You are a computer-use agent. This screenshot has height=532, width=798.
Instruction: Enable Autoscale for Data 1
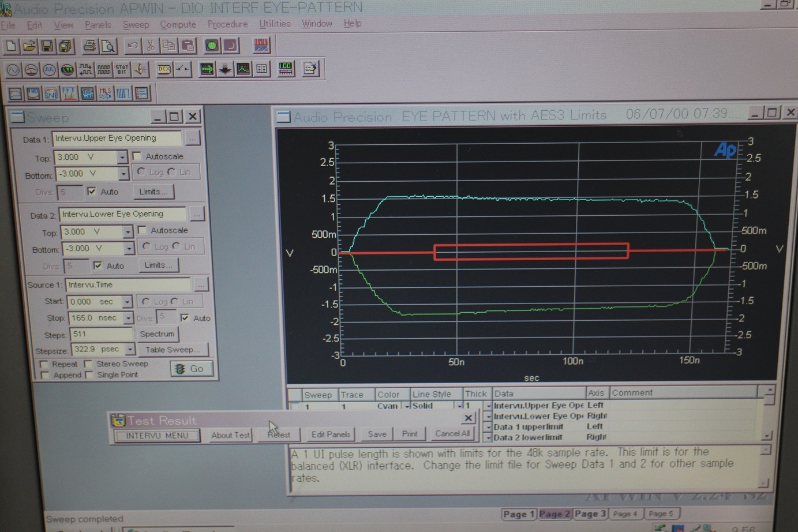point(137,156)
